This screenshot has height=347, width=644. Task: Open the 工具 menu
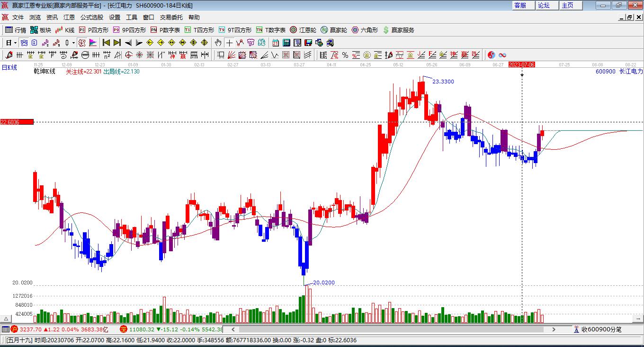coord(132,18)
